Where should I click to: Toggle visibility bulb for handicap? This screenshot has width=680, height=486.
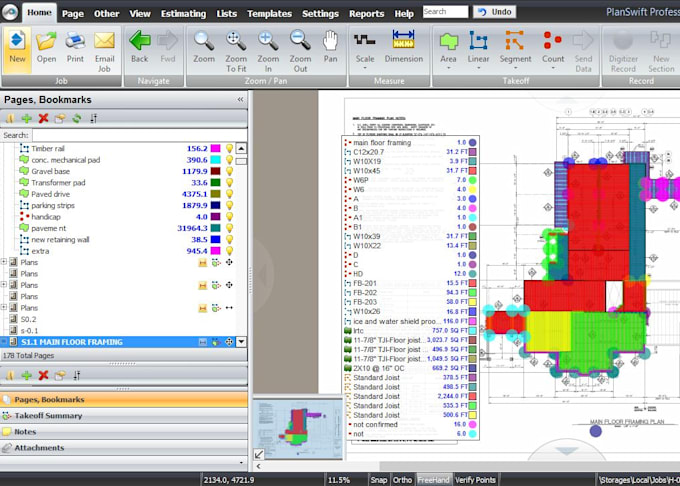coord(229,217)
